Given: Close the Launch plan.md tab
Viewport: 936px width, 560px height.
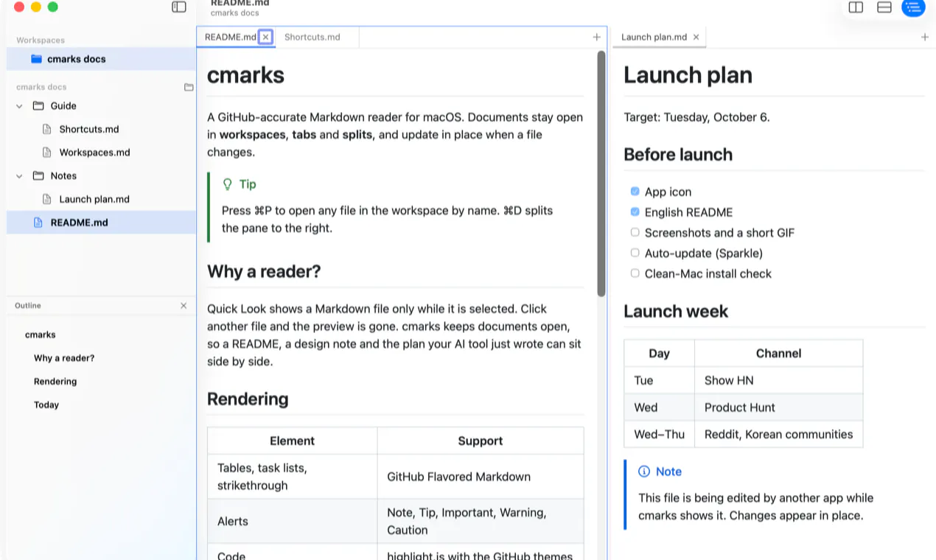Looking at the screenshot, I should 696,37.
